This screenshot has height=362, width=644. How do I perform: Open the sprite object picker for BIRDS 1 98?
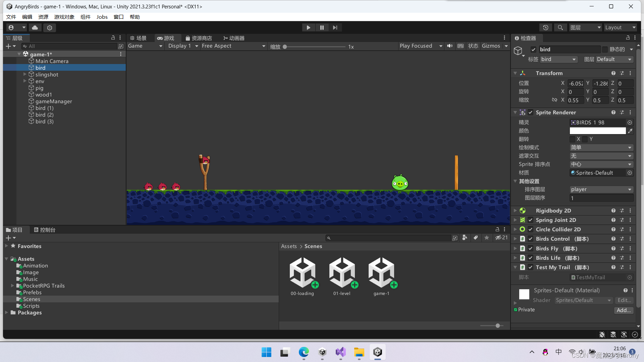630,123
